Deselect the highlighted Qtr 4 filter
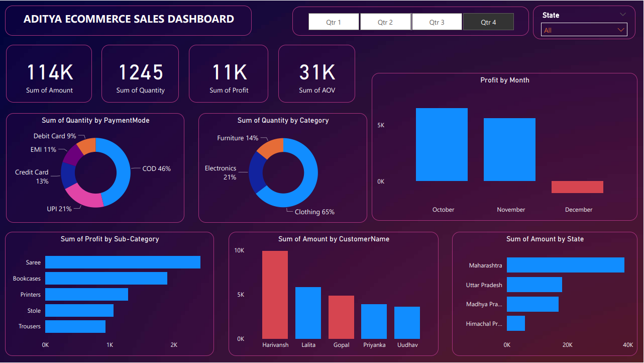Viewport: 644px width, 363px height. (x=488, y=21)
